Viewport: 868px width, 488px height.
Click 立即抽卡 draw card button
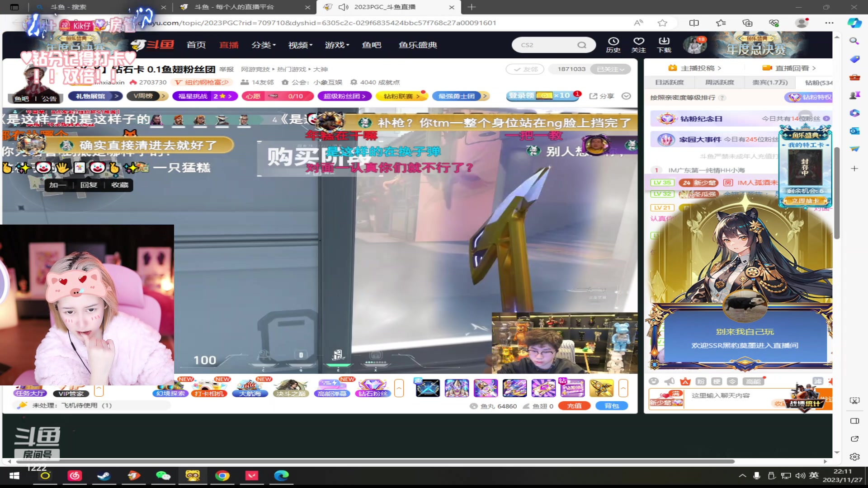805,201
